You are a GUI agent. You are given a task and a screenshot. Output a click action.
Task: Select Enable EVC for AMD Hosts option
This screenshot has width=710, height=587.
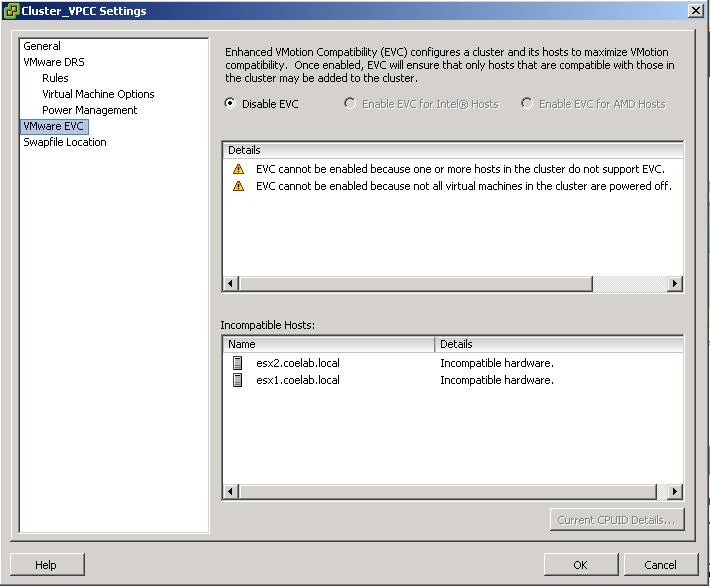click(x=527, y=104)
